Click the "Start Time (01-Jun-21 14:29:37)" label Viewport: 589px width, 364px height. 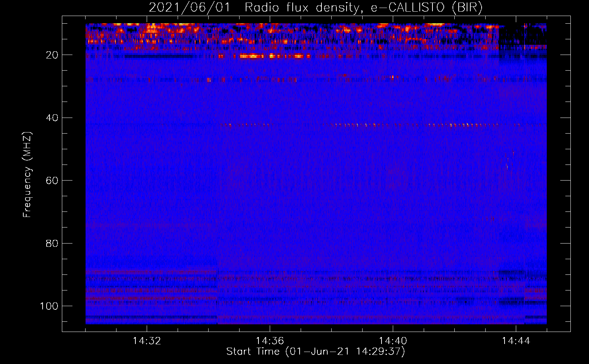click(316, 352)
